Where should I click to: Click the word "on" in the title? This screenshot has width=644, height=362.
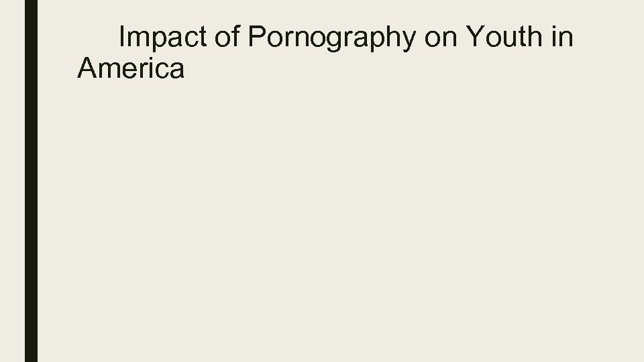tap(440, 38)
